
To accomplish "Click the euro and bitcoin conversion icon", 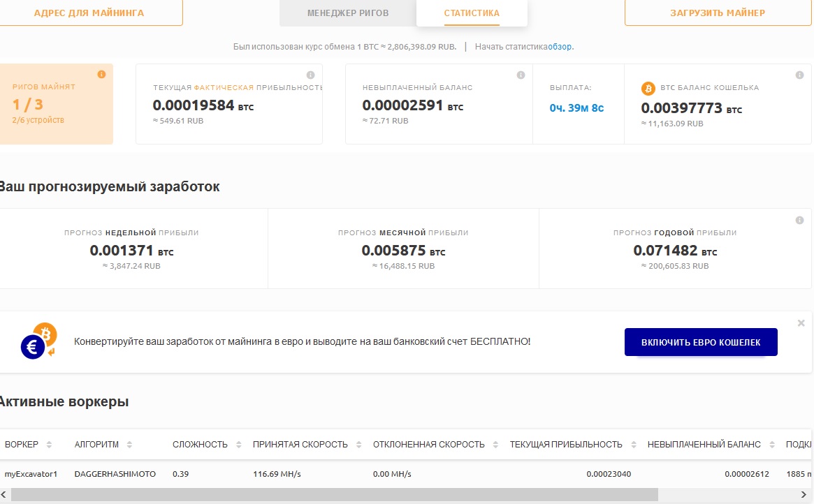I will tap(39, 341).
